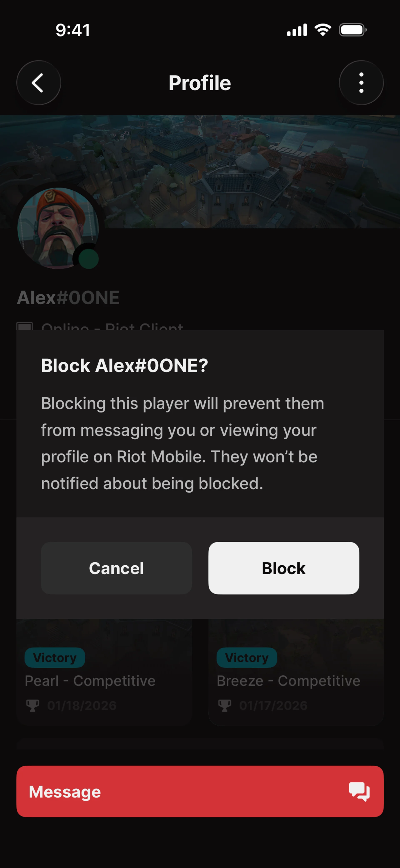400x868 pixels.
Task: Tap the Victory badge on Pearl match
Action: (55, 657)
